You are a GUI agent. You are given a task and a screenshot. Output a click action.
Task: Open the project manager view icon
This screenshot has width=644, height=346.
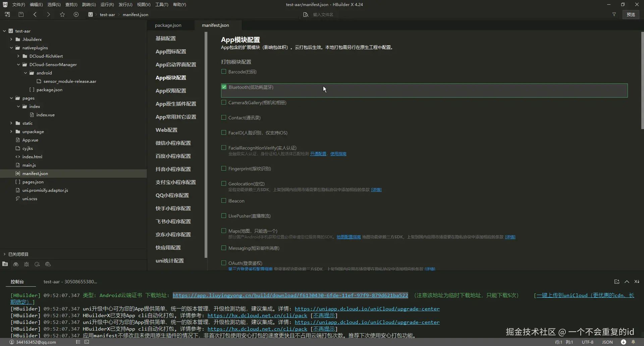tap(5, 264)
